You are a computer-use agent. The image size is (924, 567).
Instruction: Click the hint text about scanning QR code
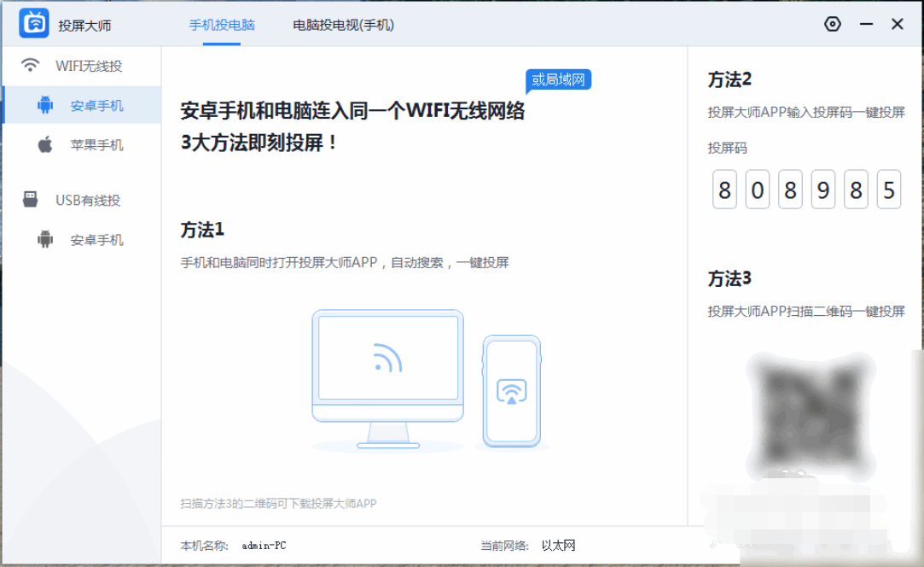(278, 503)
